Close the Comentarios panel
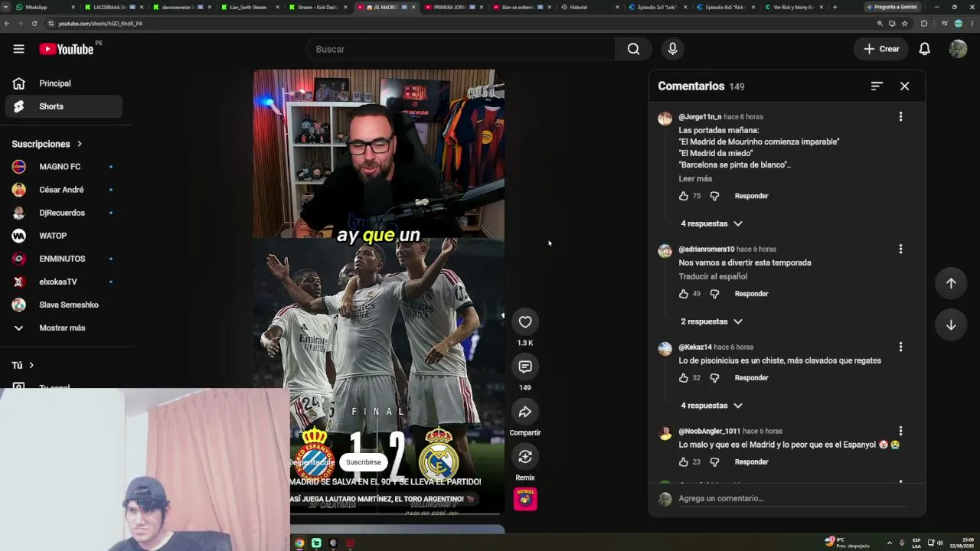Screen dimensions: 980x551 pyautogui.click(x=904, y=86)
